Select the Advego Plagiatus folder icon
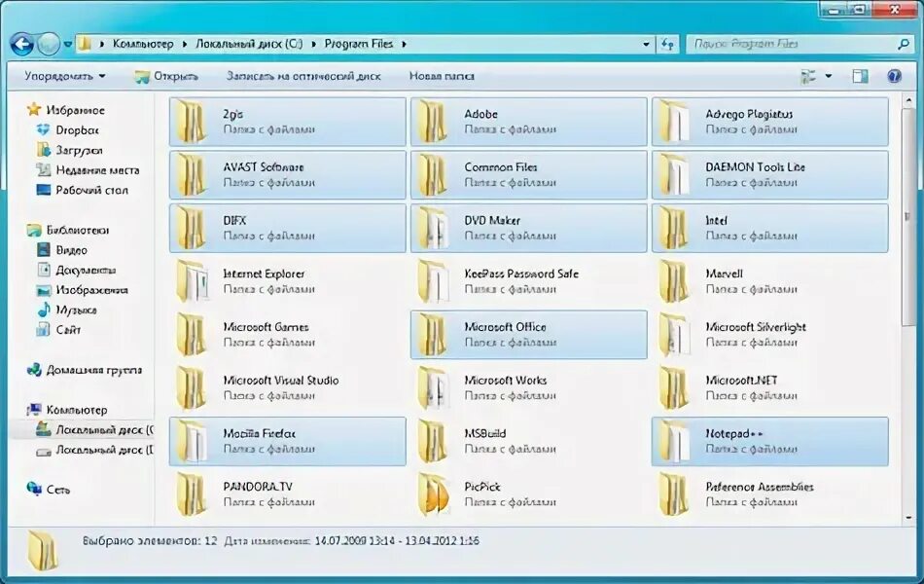 [675, 122]
